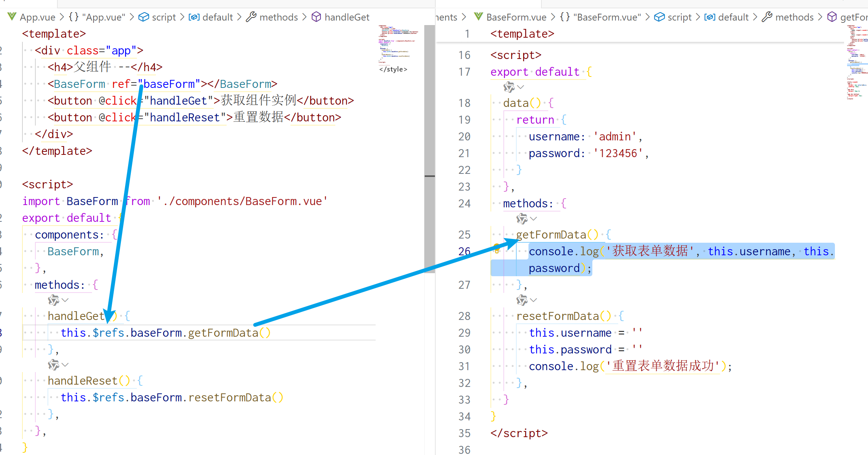Expand the codelens chevron above handleReset method

click(x=65, y=365)
